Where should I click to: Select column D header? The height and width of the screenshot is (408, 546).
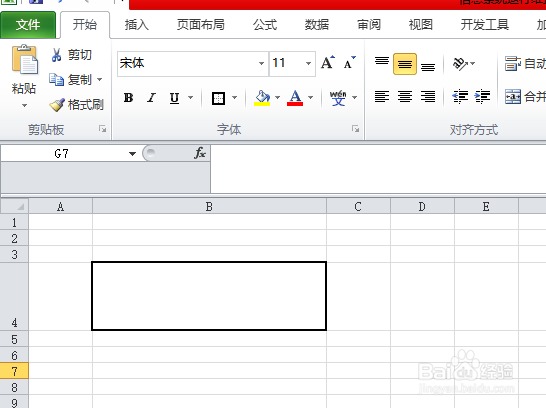(422, 206)
